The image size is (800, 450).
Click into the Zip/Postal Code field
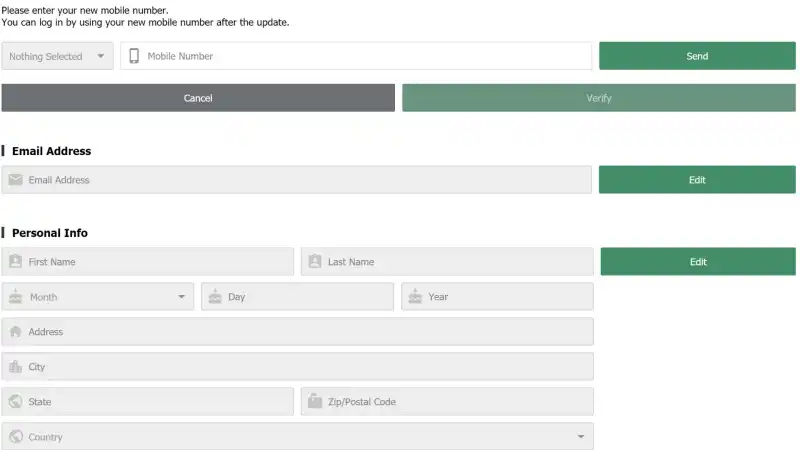point(455,402)
